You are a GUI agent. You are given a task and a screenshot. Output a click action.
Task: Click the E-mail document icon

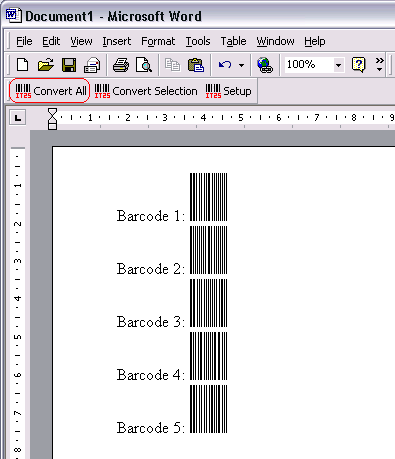click(x=92, y=64)
